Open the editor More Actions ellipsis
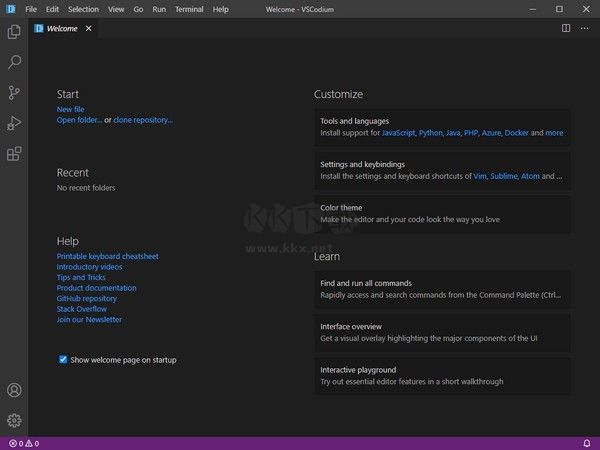 pyautogui.click(x=585, y=28)
